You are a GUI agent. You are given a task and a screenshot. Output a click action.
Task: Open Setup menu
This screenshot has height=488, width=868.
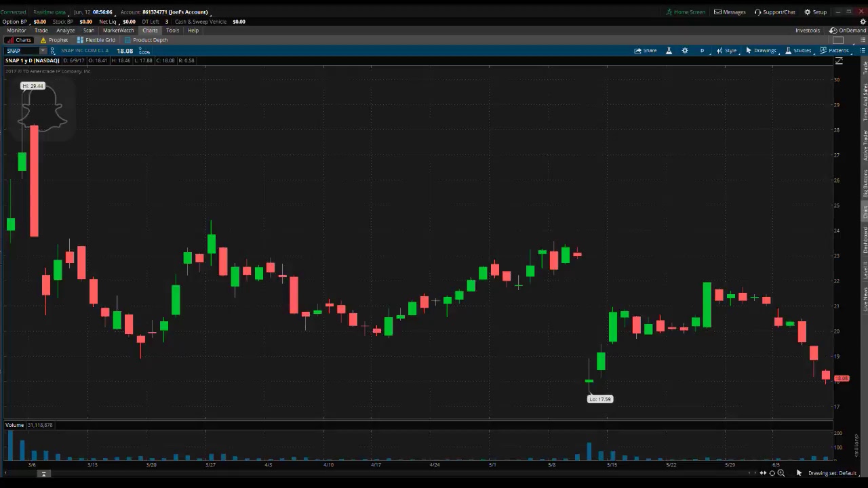[816, 12]
